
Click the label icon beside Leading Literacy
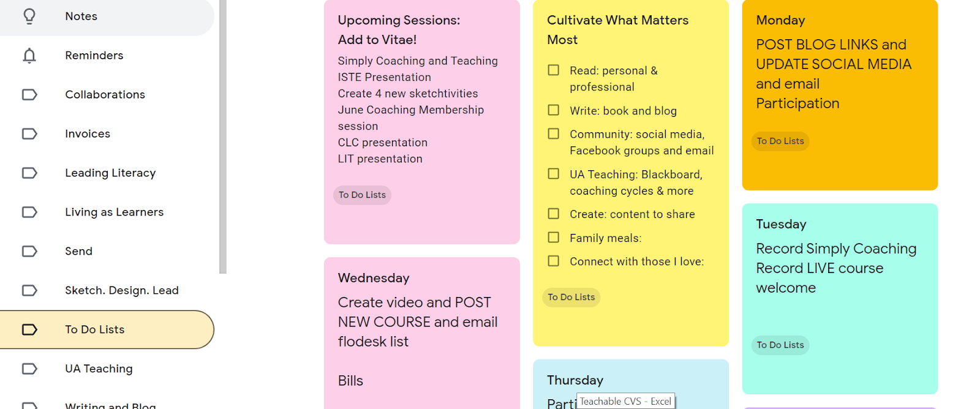[x=29, y=173]
